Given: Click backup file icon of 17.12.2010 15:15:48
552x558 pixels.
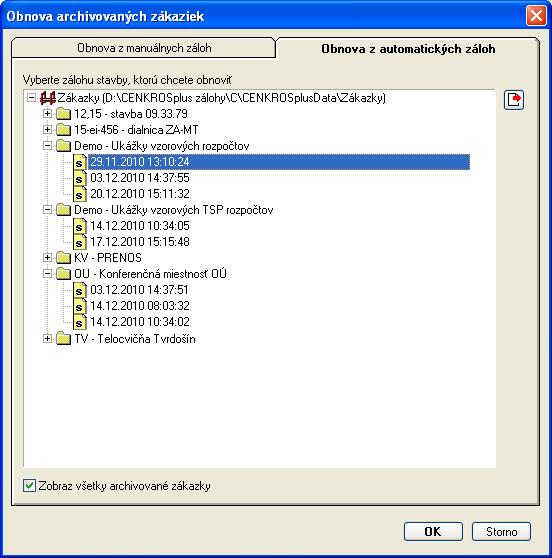Looking at the screenshot, I should click(80, 242).
